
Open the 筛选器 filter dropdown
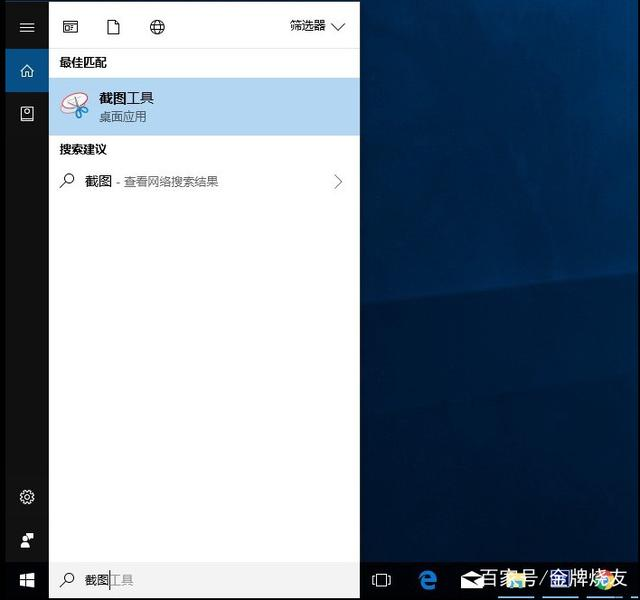pos(317,26)
